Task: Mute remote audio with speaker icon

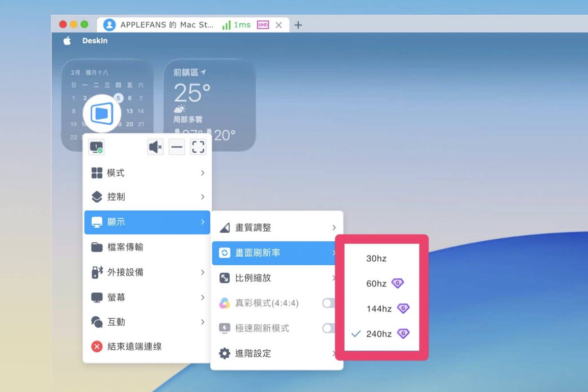Action: coord(155,147)
